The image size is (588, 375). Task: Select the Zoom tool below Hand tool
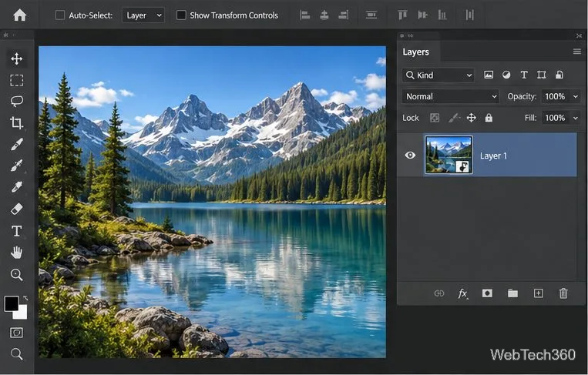point(16,275)
